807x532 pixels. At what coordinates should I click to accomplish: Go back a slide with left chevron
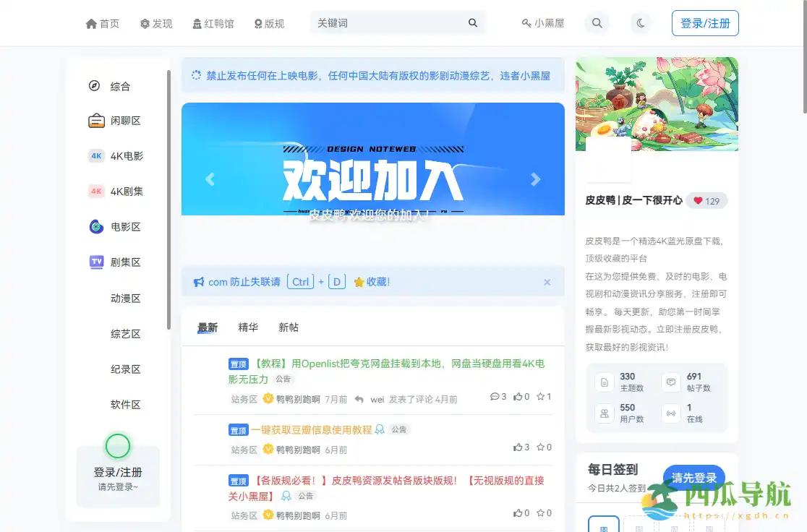coord(210,179)
